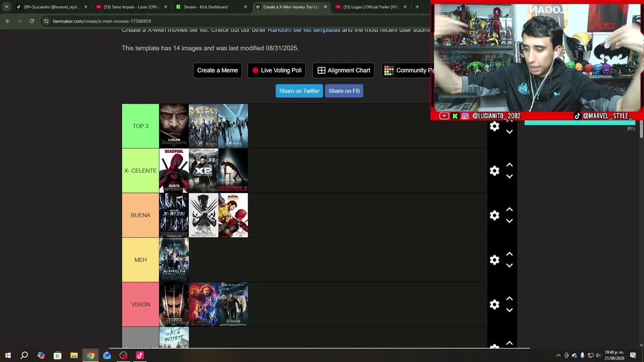Open Microsoft Store from the taskbar
The image size is (644, 362).
coord(57,355)
